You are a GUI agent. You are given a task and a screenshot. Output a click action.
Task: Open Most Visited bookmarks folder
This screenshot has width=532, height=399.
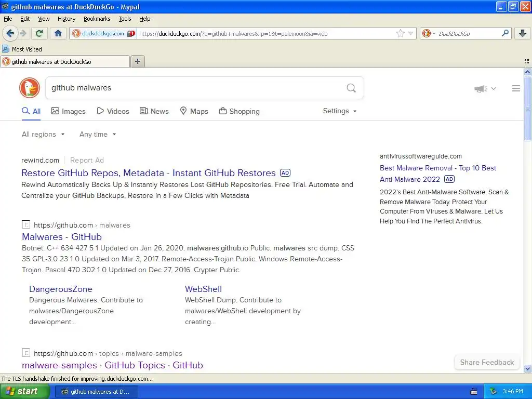click(x=22, y=49)
